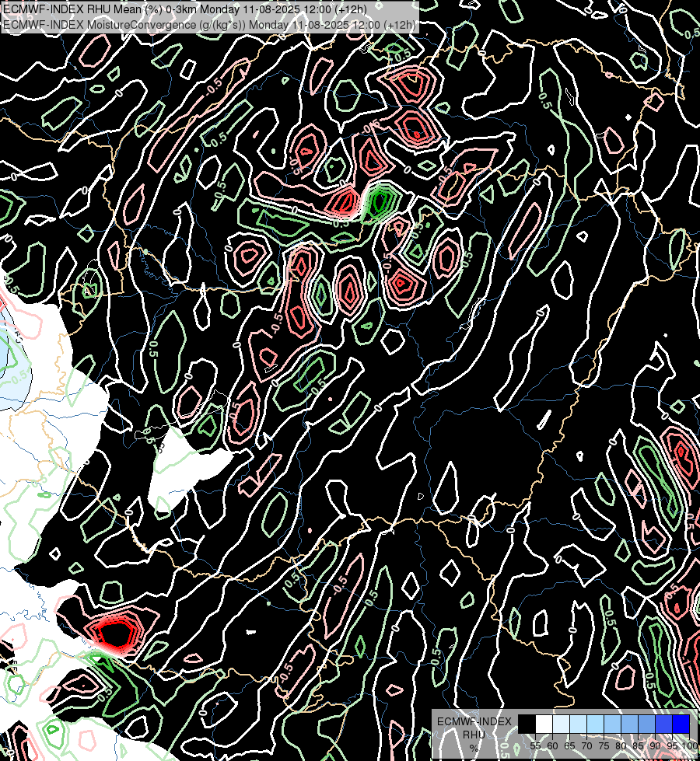Click the legend tick value '85'
This screenshot has height=761, width=700.
point(638,746)
